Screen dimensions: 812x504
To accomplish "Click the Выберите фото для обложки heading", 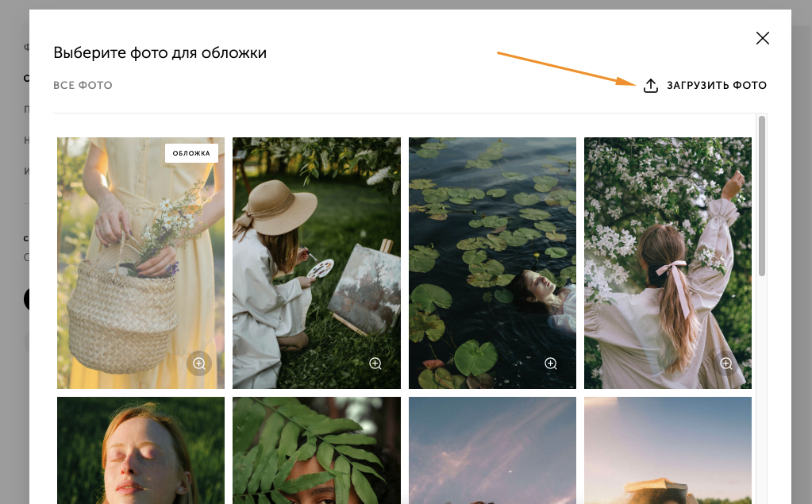I will click(160, 53).
